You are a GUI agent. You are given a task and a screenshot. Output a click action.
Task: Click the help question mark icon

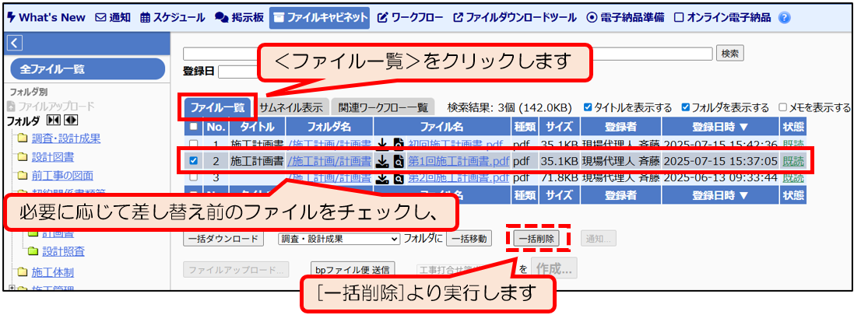784,17
